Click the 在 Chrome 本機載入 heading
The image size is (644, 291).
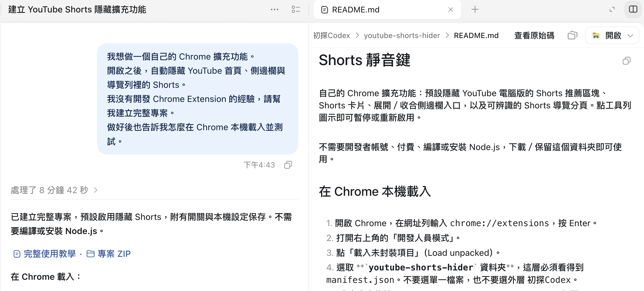coord(375,191)
